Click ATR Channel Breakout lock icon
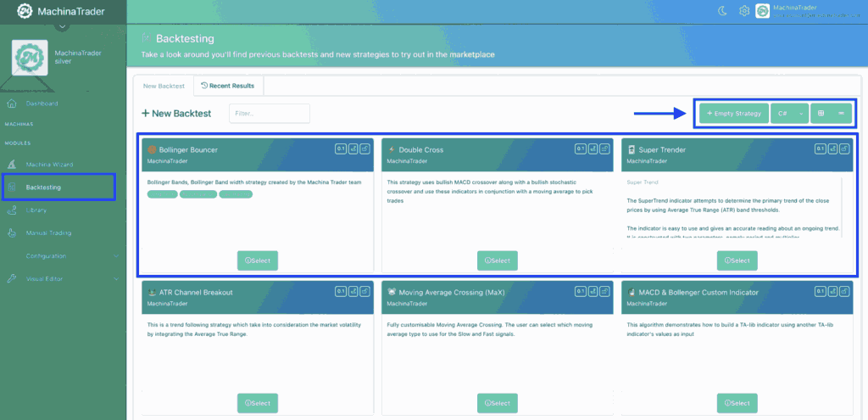The width and height of the screenshot is (868, 420). (364, 291)
